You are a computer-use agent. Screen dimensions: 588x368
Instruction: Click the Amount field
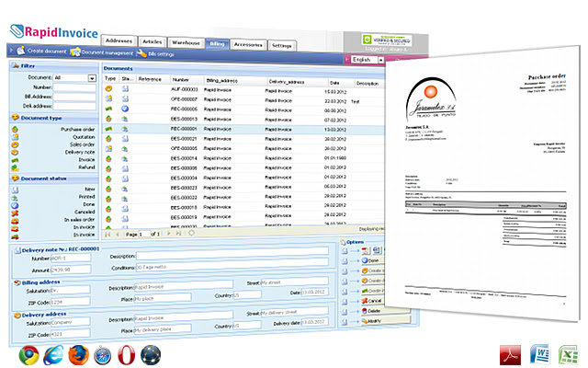tap(71, 270)
